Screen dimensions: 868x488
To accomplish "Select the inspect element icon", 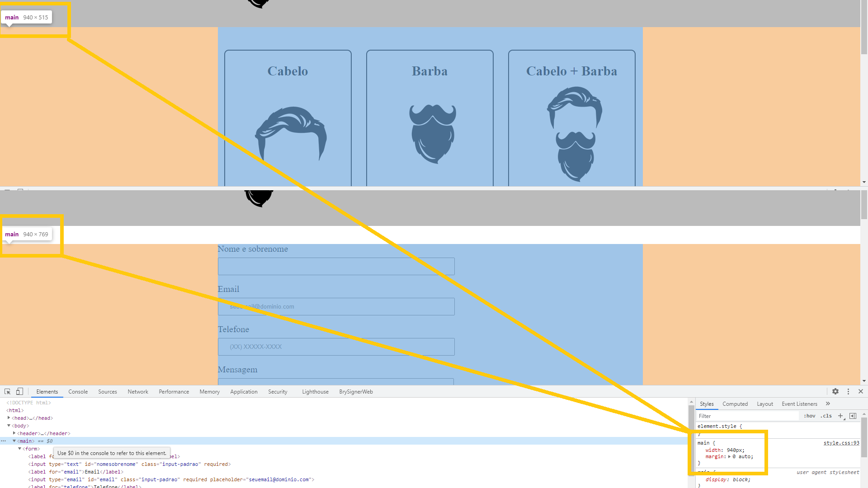I will 7,391.
